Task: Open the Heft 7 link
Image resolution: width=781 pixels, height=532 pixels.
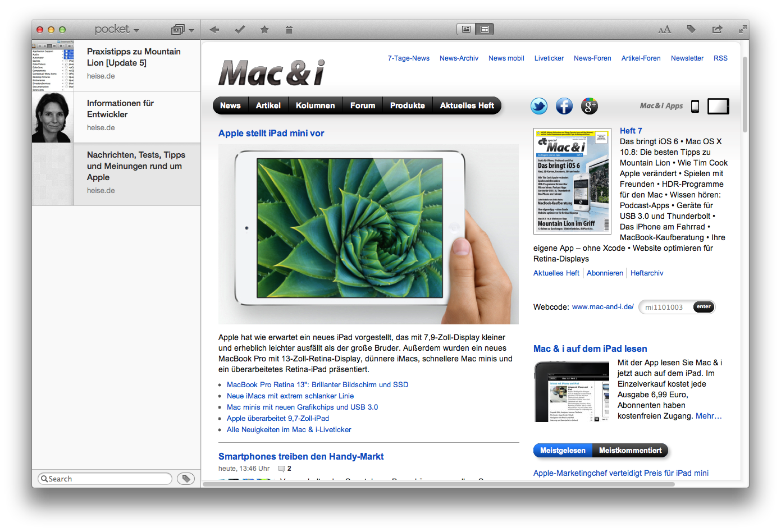Action: 631,131
